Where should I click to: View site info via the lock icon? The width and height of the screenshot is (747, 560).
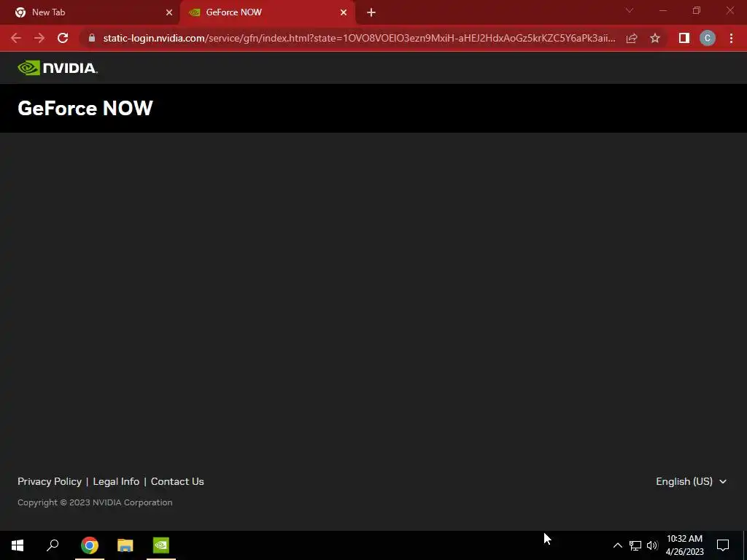(92, 38)
